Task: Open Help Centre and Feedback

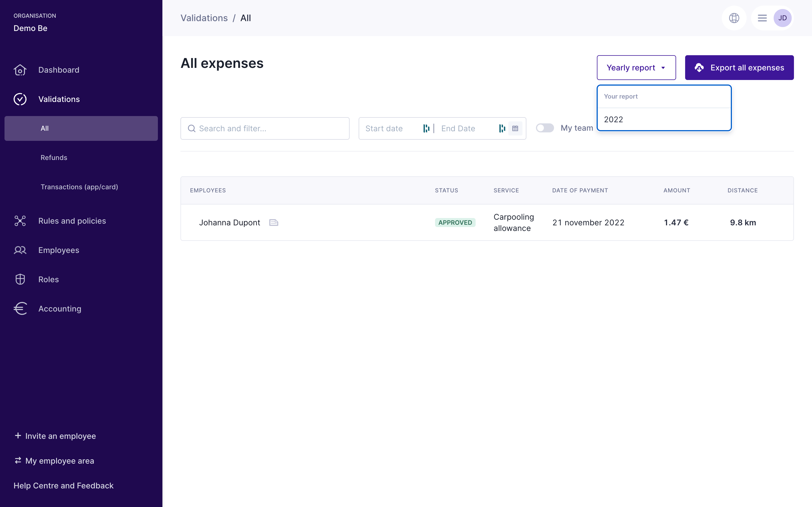Action: coord(63,486)
